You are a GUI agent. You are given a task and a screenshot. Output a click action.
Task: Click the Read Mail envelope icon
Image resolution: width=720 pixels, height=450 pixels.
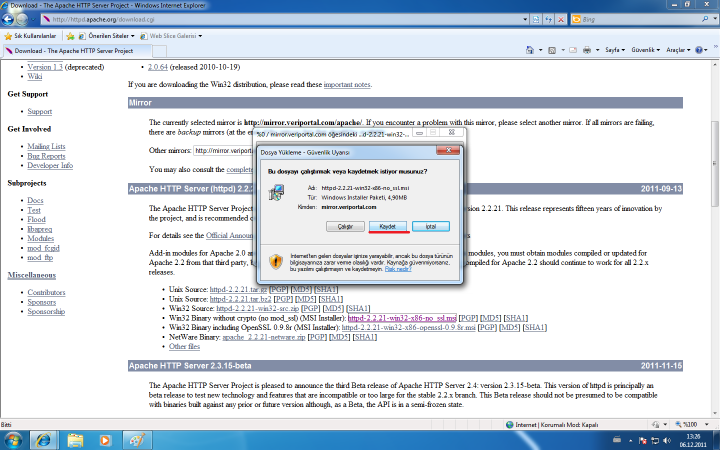573,50
